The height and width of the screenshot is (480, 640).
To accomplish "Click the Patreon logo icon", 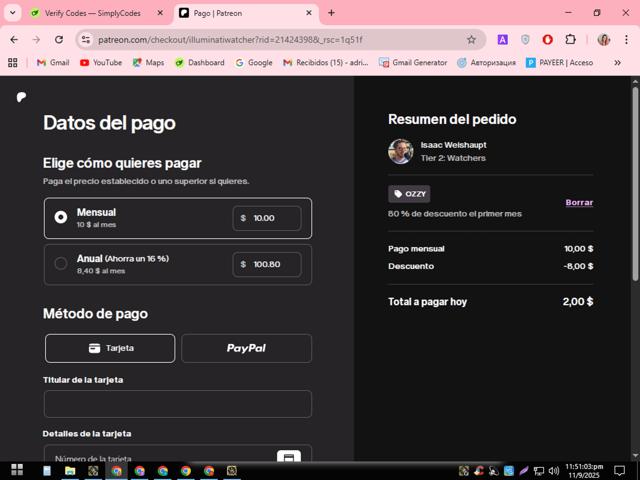I will click(22, 97).
